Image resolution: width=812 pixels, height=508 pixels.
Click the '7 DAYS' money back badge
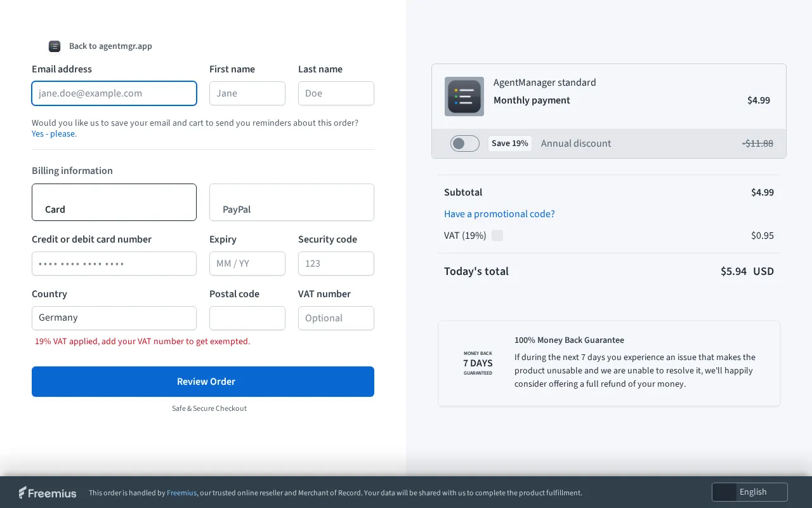[478, 363]
